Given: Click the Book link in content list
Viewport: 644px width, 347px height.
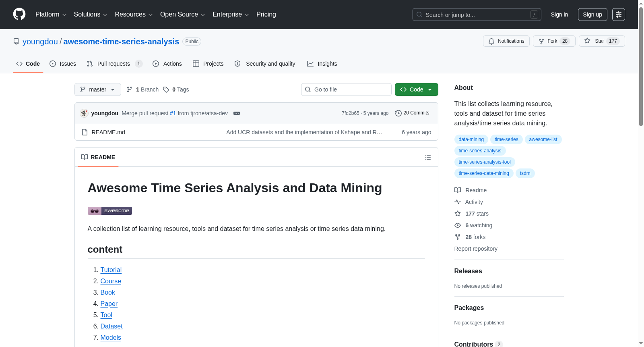Looking at the screenshot, I should [x=108, y=293].
